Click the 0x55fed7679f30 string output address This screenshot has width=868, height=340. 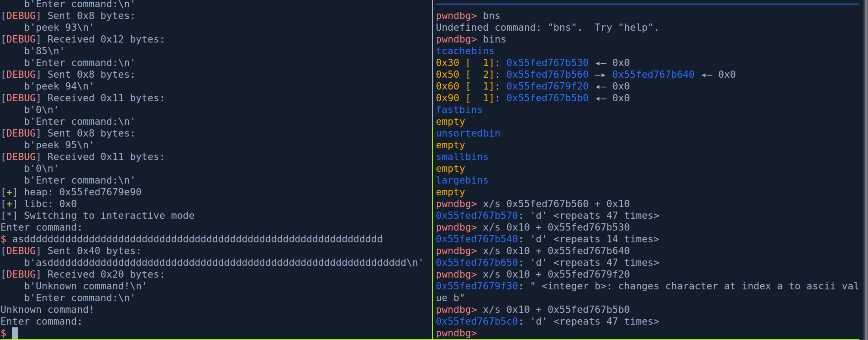click(477, 286)
